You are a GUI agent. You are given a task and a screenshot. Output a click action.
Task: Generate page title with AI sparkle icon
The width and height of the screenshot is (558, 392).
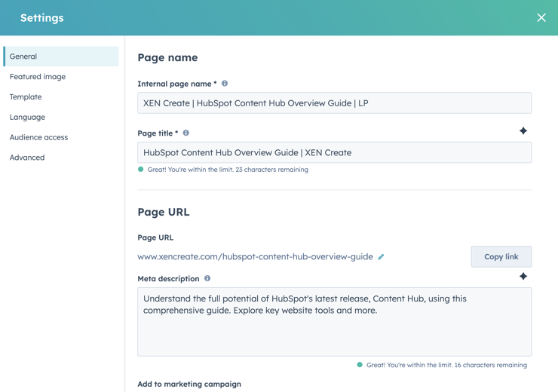coord(523,131)
